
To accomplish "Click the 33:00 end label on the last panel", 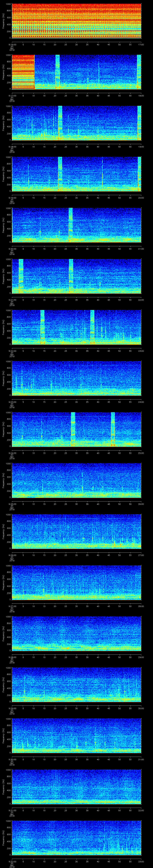I will 141,861.
